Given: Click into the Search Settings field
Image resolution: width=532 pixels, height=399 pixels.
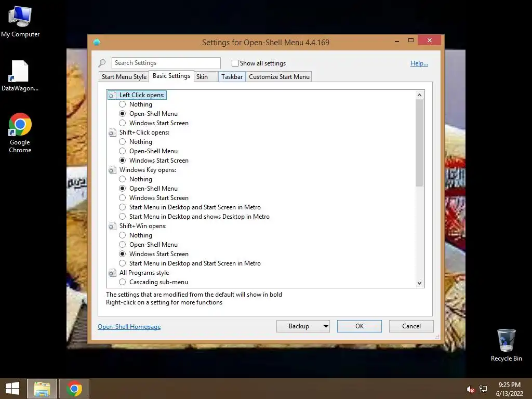Looking at the screenshot, I should 166,63.
